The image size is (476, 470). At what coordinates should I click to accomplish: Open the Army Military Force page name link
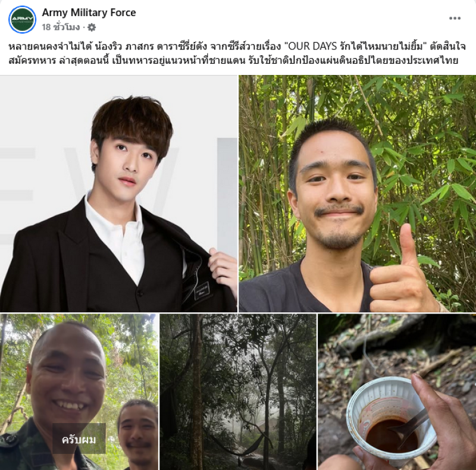[89, 12]
